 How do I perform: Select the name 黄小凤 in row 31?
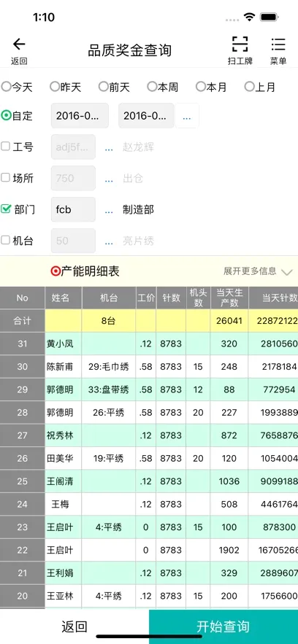60,344
